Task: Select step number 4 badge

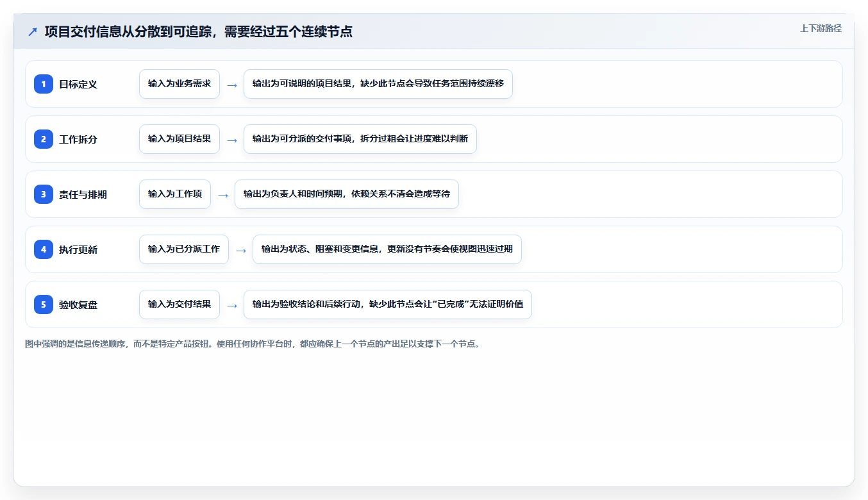Action: [x=44, y=249]
